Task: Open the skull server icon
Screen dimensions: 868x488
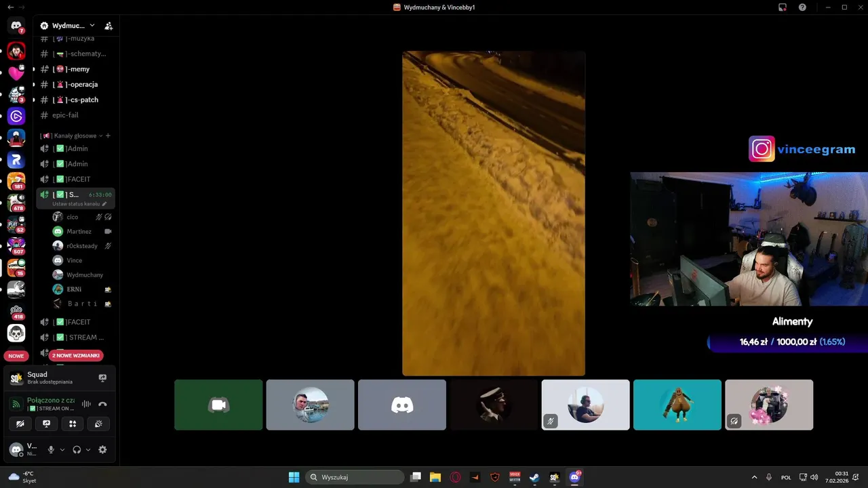Action: click(x=16, y=333)
